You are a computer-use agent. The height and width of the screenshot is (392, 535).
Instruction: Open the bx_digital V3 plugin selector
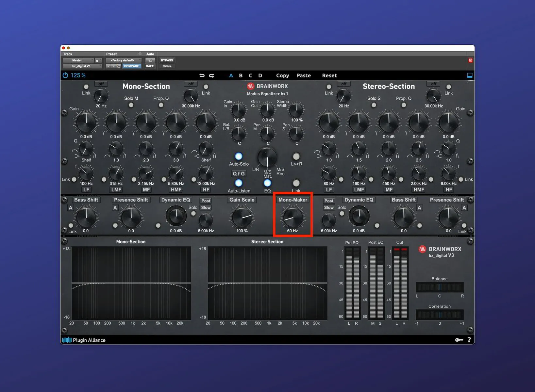tap(82, 66)
